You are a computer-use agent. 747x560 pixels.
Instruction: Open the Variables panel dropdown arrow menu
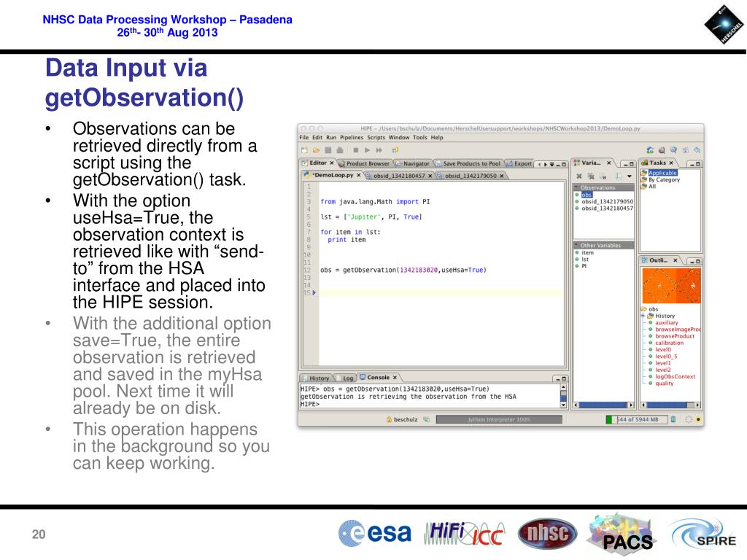pos(630,176)
